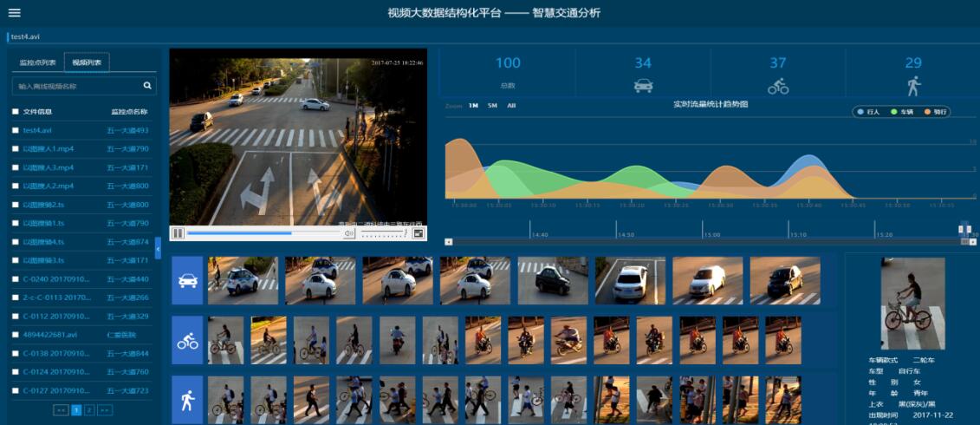Click the search magnifier icon in video list

[147, 86]
